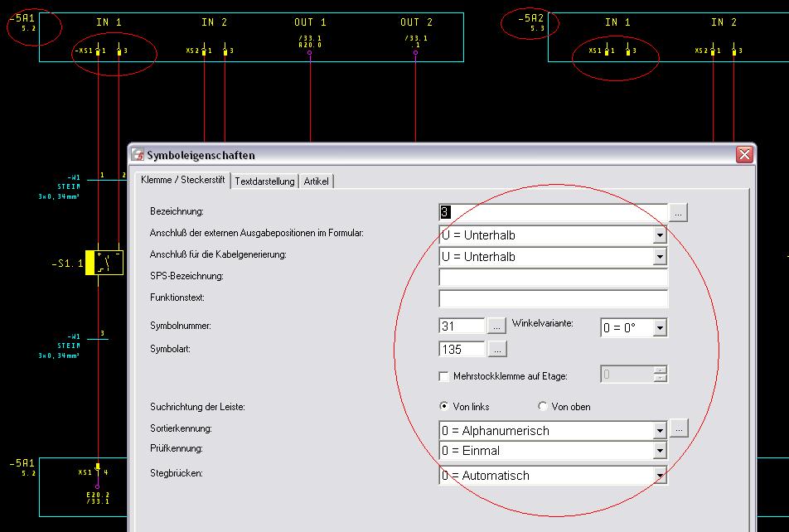This screenshot has width=789, height=532.
Task: Switch to the Textdarstellung tab
Action: click(x=264, y=181)
